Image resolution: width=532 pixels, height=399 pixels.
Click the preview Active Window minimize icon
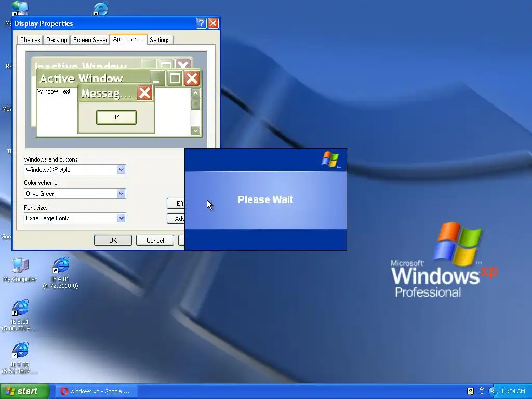[x=157, y=78]
